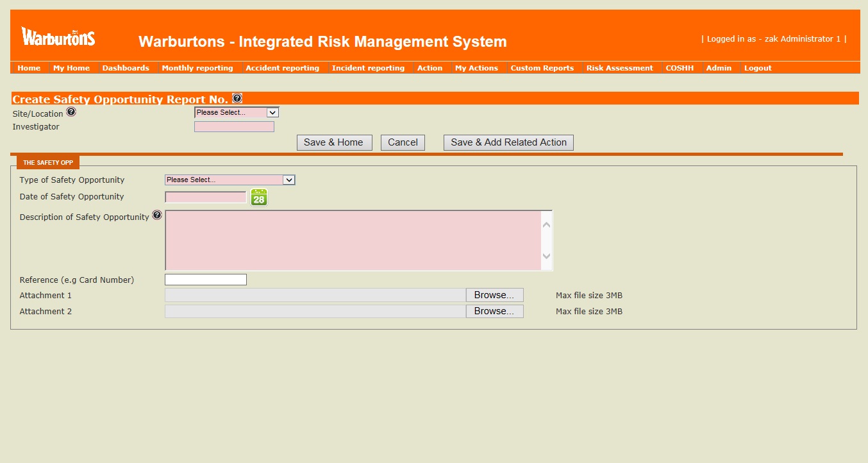The image size is (868, 463).
Task: Select The Safety Opp tab
Action: click(x=48, y=162)
